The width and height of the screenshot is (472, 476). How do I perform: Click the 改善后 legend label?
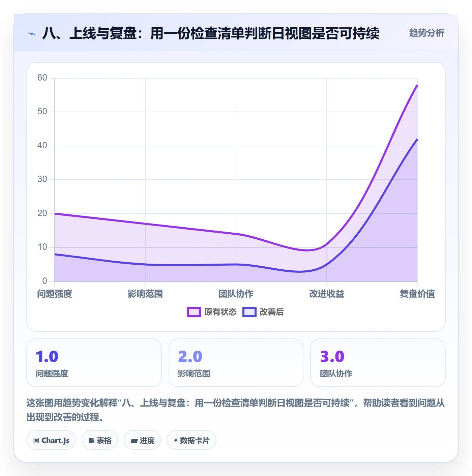[x=271, y=312]
